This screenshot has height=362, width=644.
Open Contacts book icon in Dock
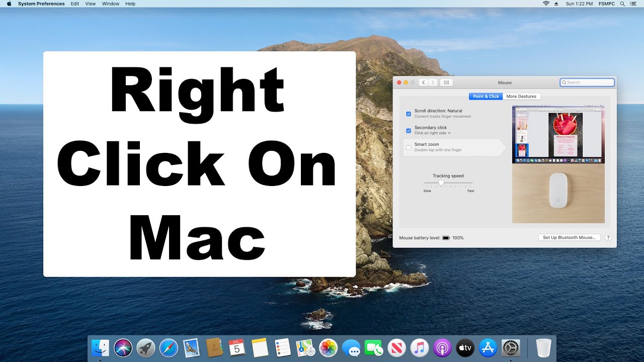pyautogui.click(x=214, y=347)
